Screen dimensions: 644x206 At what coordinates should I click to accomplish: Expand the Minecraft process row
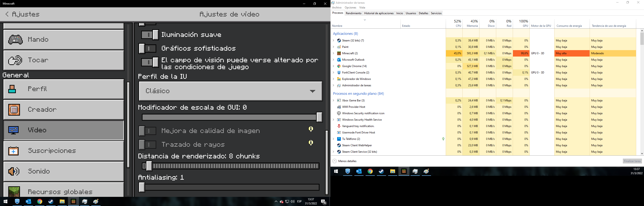point(333,53)
